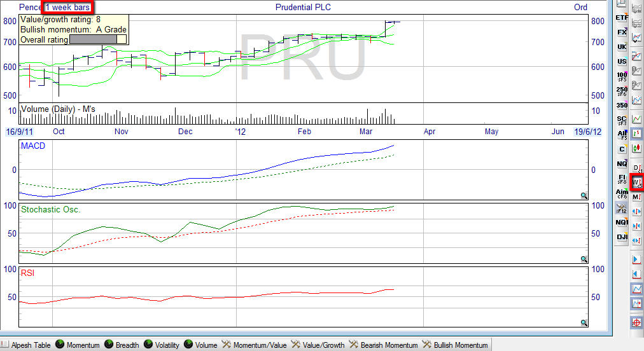Click the compress time range arrows icon
The image size is (644, 351).
pyautogui.click(x=636, y=226)
